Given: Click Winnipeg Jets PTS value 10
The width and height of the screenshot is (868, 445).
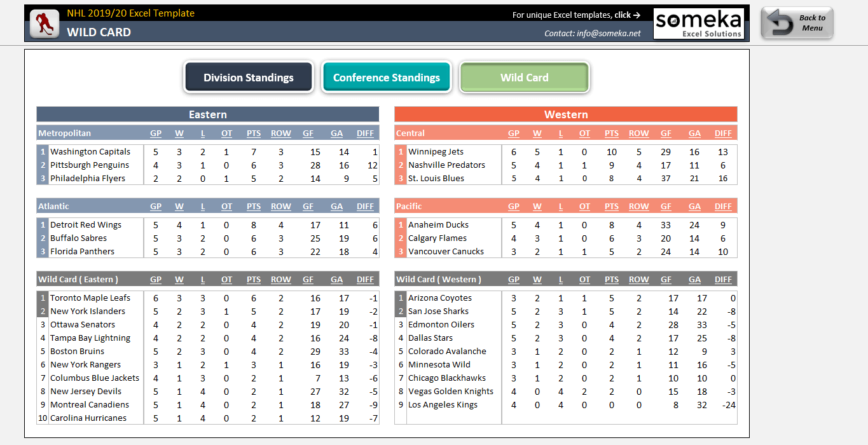Looking at the screenshot, I should [612, 152].
